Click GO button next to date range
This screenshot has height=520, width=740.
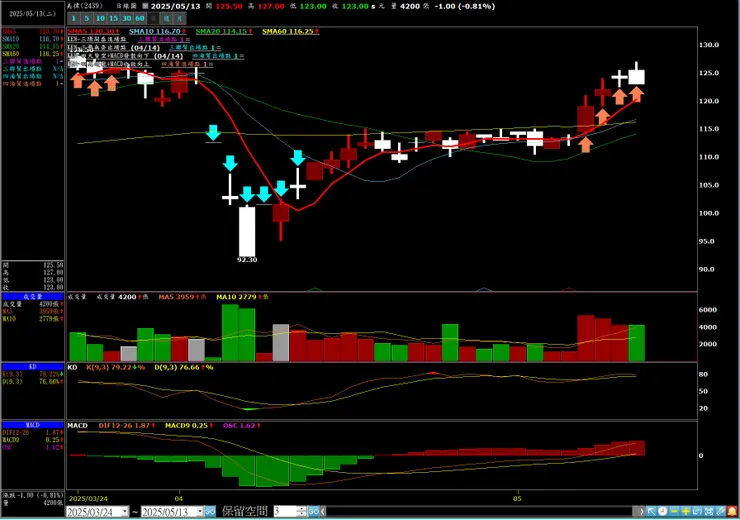click(210, 512)
